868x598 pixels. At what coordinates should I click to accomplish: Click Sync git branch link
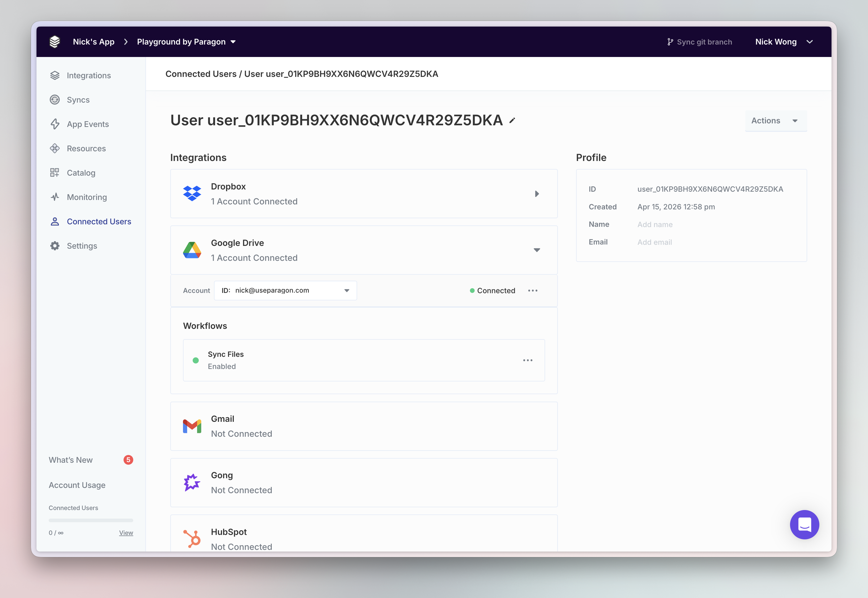[699, 42]
